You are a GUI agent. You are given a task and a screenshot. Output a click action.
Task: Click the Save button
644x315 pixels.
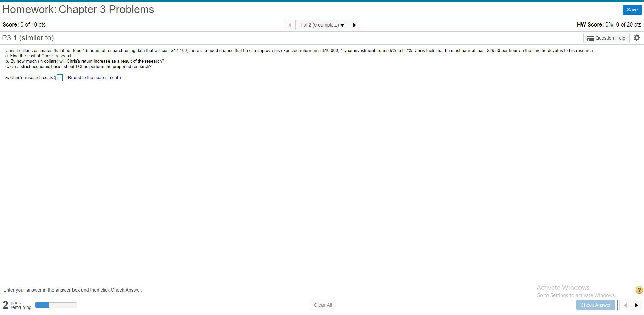(632, 10)
